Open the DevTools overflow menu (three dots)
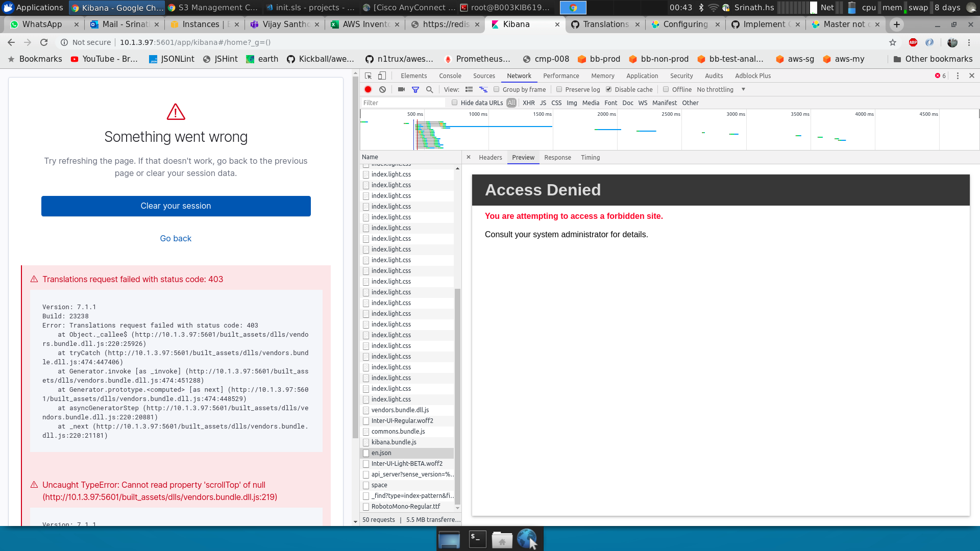 click(958, 76)
